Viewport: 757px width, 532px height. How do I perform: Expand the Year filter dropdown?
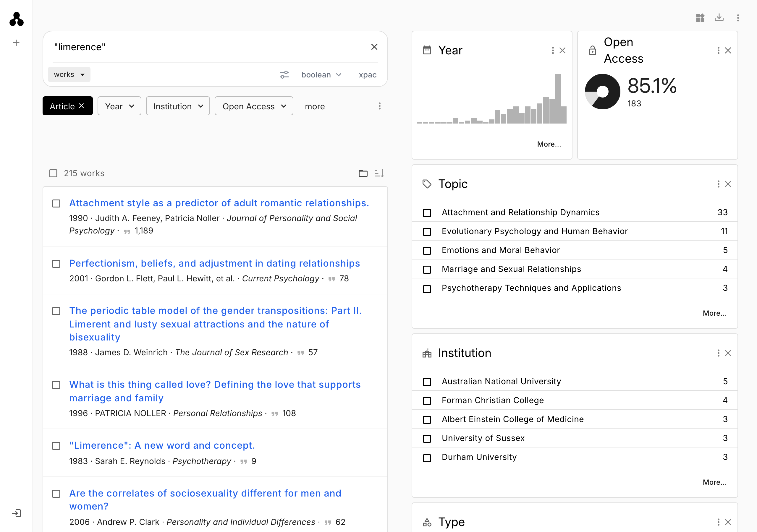pyautogui.click(x=119, y=106)
